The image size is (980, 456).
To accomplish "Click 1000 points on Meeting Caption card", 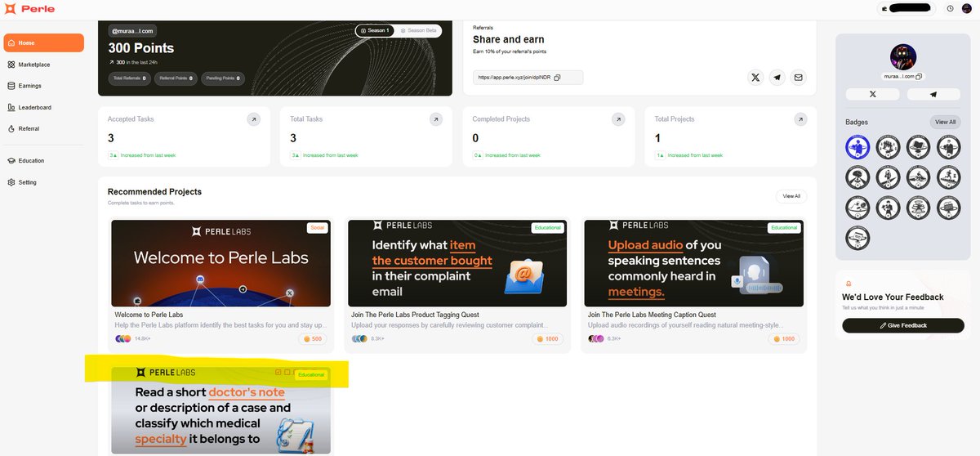I will point(785,338).
